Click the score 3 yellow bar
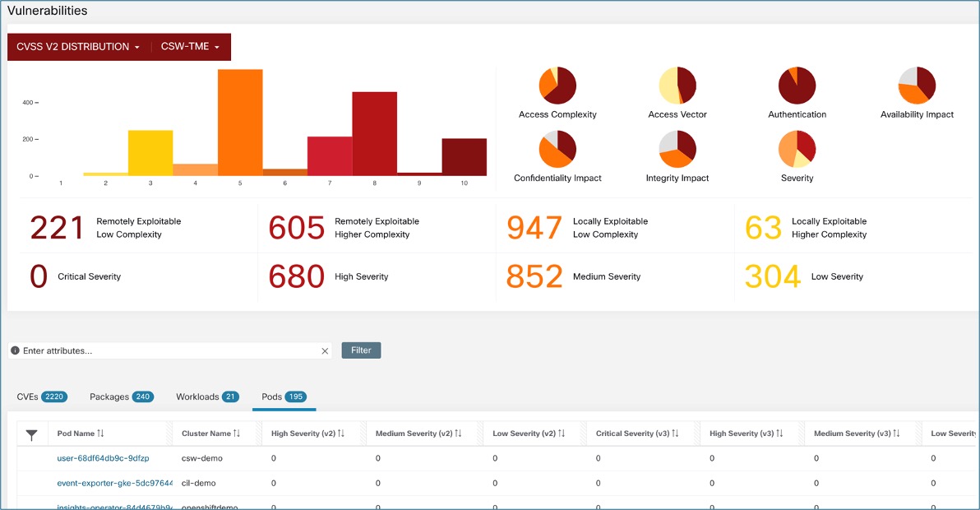 coord(150,153)
